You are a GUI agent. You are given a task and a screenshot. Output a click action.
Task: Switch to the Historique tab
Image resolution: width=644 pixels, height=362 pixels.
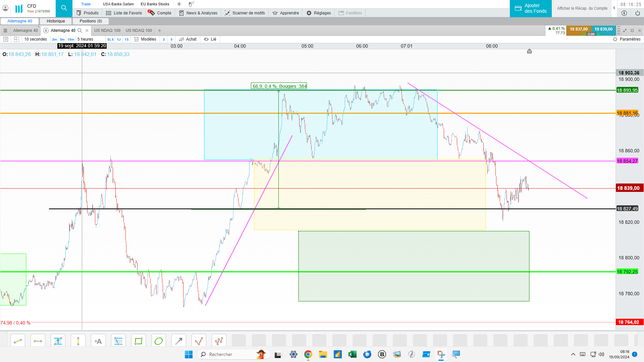[56, 21]
